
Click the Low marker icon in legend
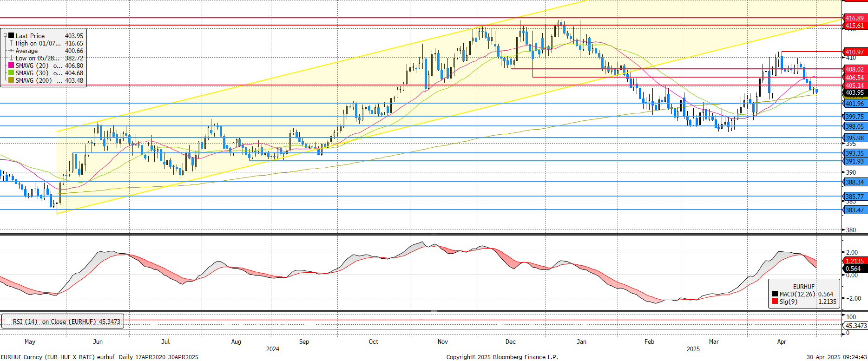coord(11,58)
